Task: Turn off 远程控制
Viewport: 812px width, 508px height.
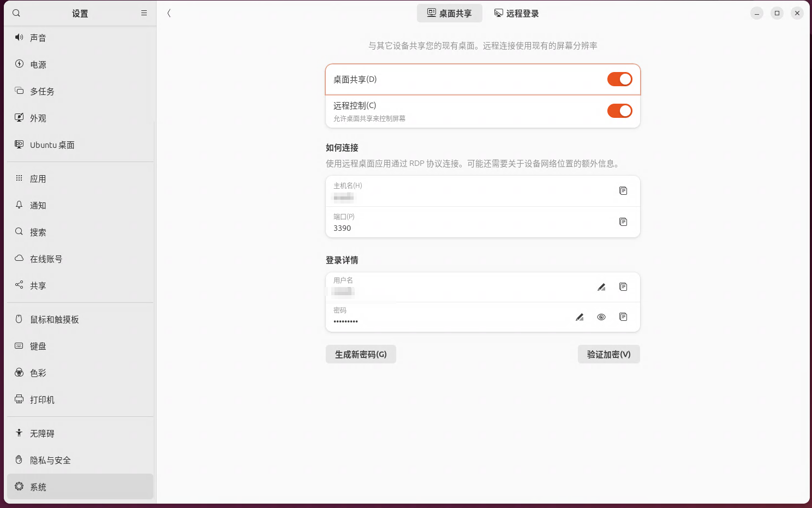Action: (619, 110)
